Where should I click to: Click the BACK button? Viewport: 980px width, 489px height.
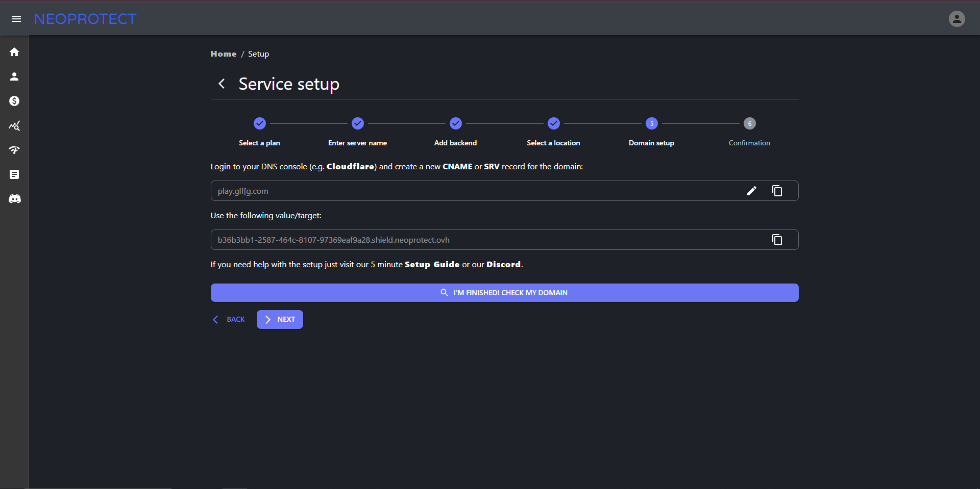click(229, 319)
